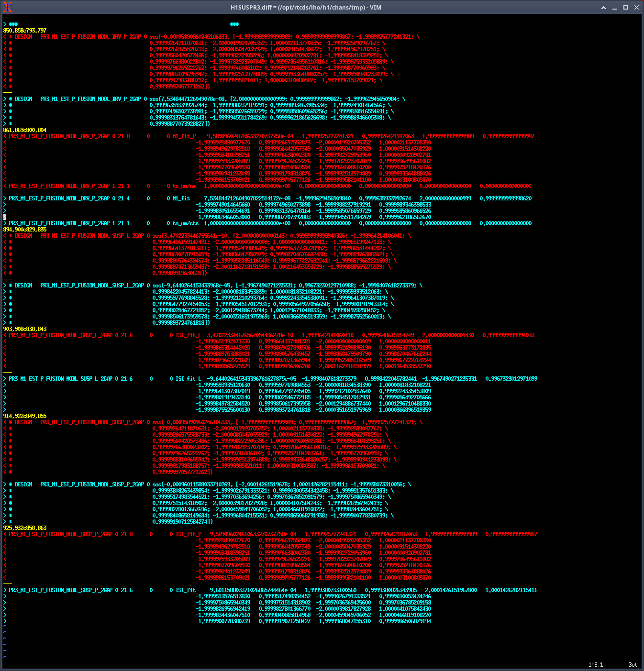This screenshot has height=671, width=644.
Task: Place cursor on hunk header 861,869c800,804
Action: point(25,130)
